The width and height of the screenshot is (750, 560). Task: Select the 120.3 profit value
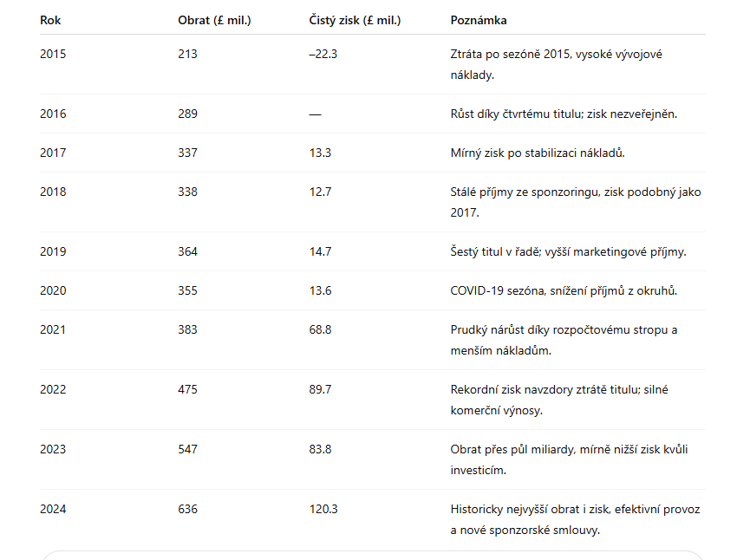[x=323, y=509]
